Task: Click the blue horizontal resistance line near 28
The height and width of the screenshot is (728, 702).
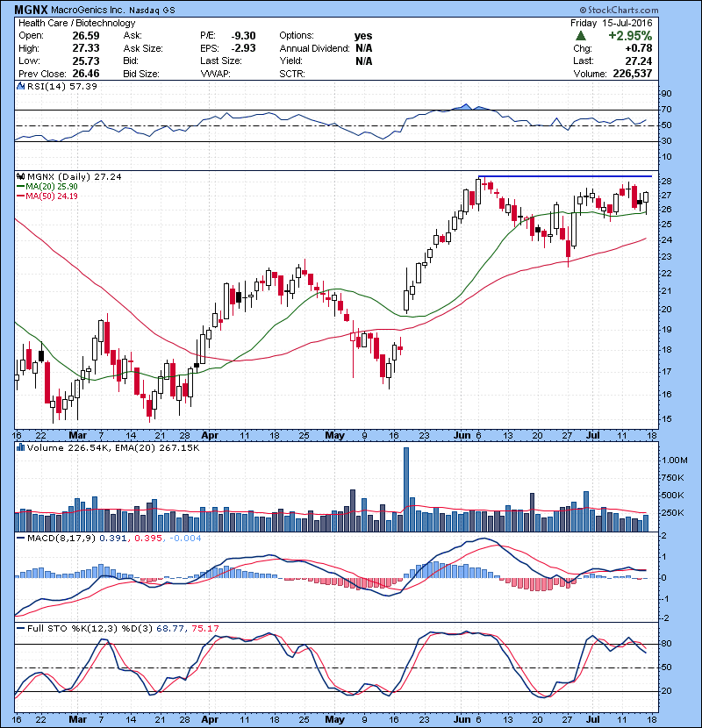Action: point(565,176)
